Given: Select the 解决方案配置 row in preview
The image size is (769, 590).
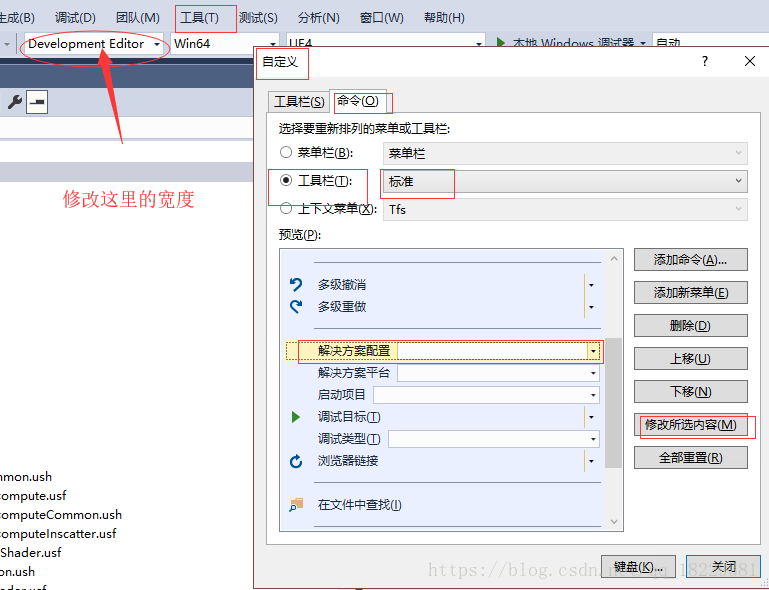Looking at the screenshot, I should coord(443,351).
